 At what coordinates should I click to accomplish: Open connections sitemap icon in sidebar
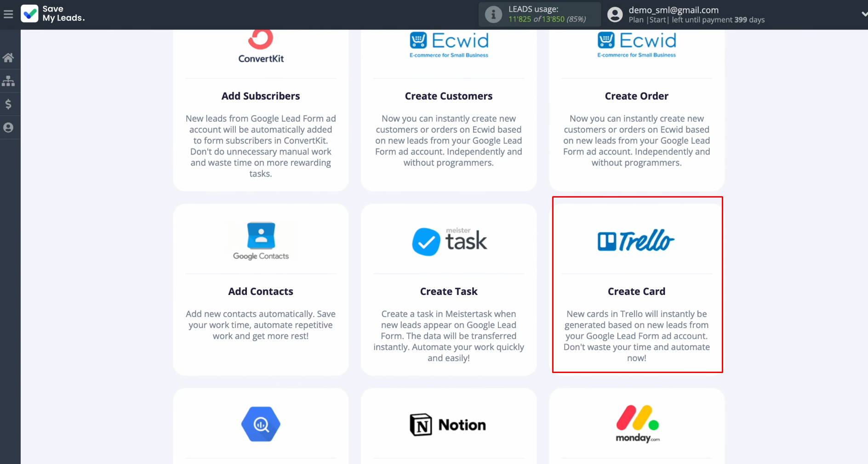[8, 81]
